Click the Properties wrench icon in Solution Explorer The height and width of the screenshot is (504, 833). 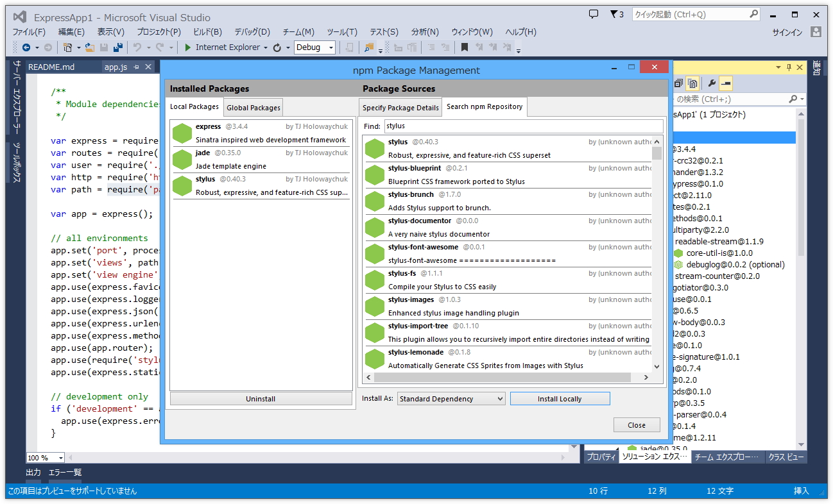(712, 83)
